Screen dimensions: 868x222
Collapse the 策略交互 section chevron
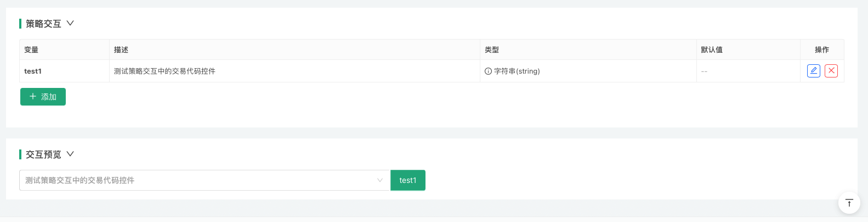[x=70, y=24]
